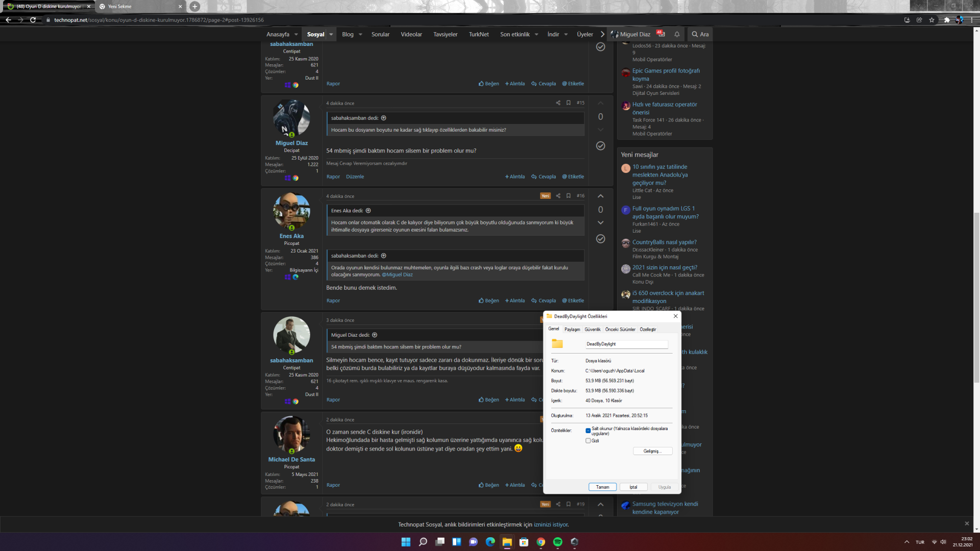Mark post #15 as solution checkmark
980x551 pixels.
[600, 146]
